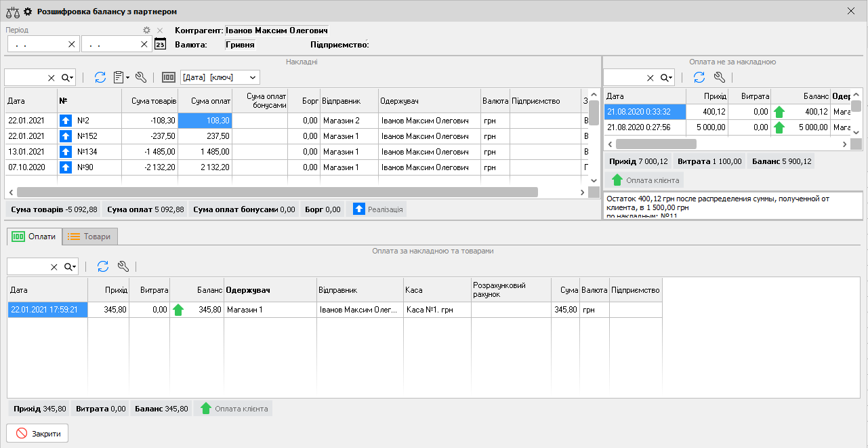Click the Закрити button

tap(37, 433)
